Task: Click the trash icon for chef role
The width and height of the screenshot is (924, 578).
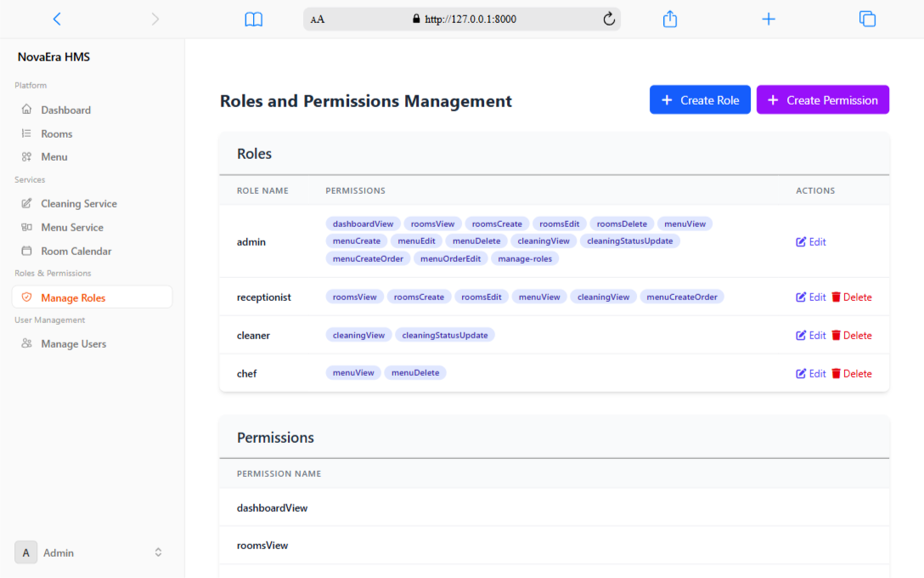Action: (837, 373)
